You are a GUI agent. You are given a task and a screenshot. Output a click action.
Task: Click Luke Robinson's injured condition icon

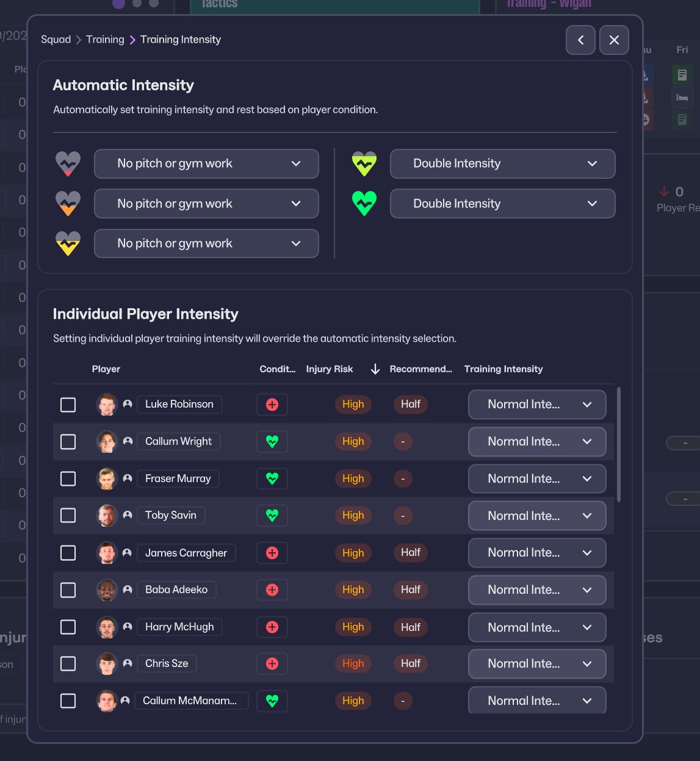pyautogui.click(x=272, y=405)
